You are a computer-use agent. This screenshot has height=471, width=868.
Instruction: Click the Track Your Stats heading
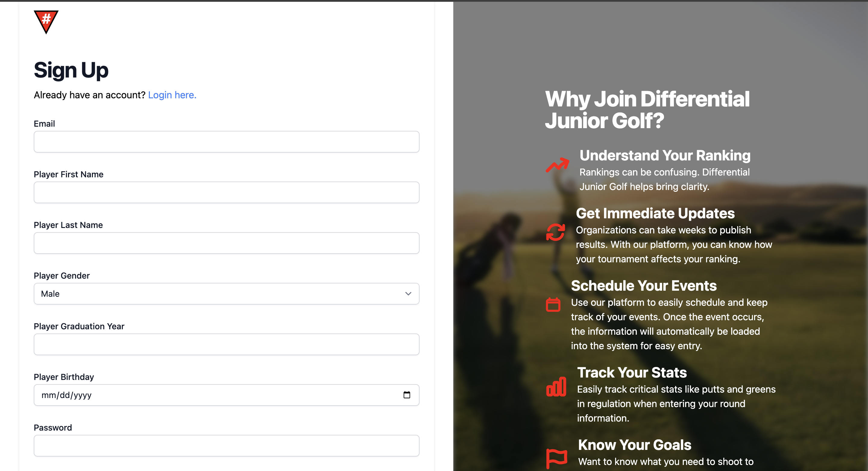coord(632,373)
